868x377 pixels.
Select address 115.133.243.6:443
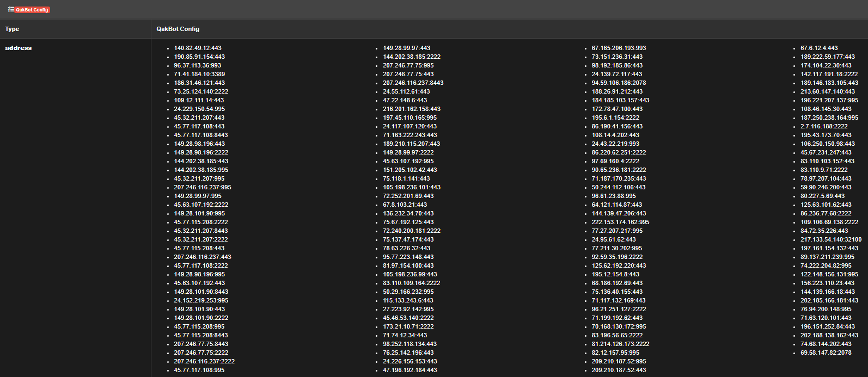pos(408,300)
